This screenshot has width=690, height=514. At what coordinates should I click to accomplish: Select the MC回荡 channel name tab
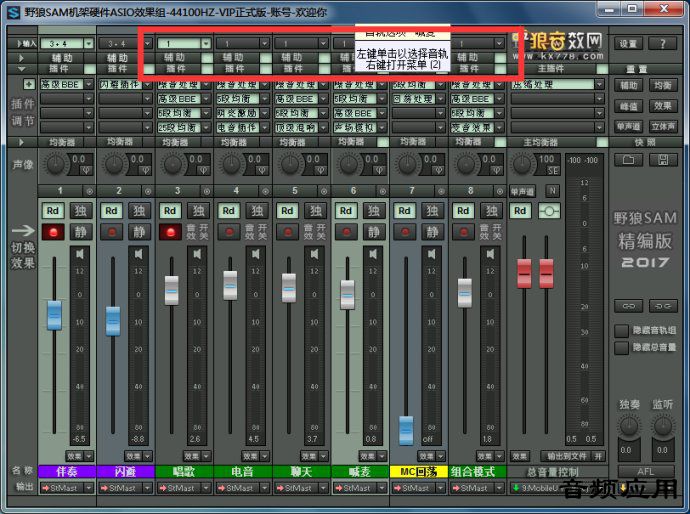tap(418, 472)
